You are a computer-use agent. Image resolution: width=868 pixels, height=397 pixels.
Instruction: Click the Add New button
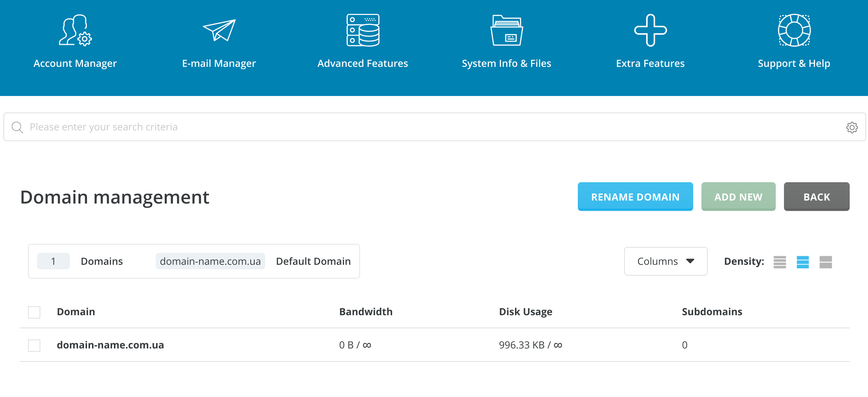pyautogui.click(x=738, y=196)
